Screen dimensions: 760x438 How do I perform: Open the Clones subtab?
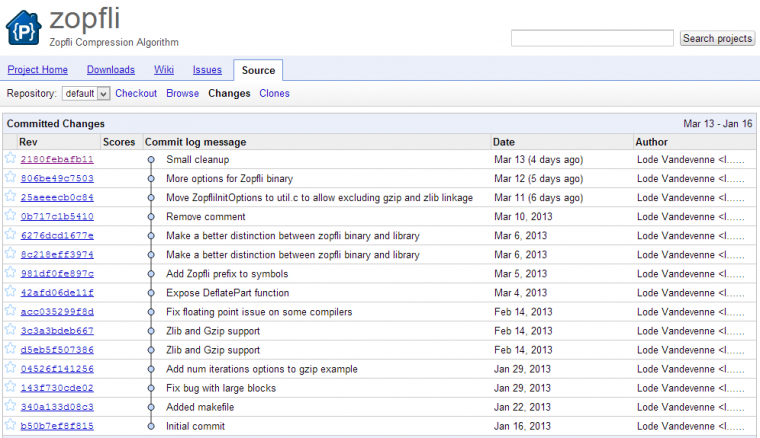point(274,93)
